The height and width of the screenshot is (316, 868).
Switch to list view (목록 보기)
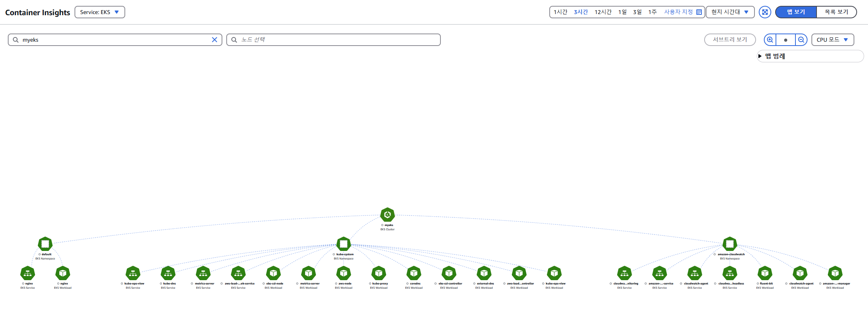[836, 12]
